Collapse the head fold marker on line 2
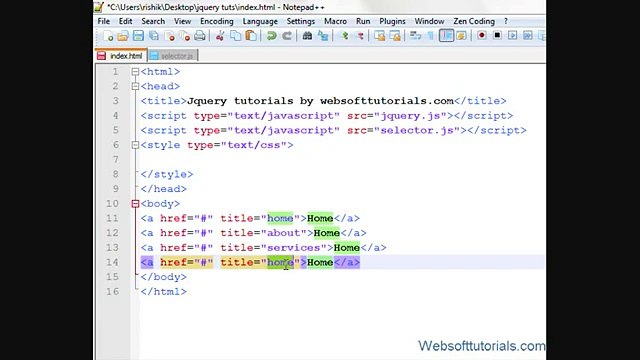This screenshot has width=640, height=360. point(135,87)
